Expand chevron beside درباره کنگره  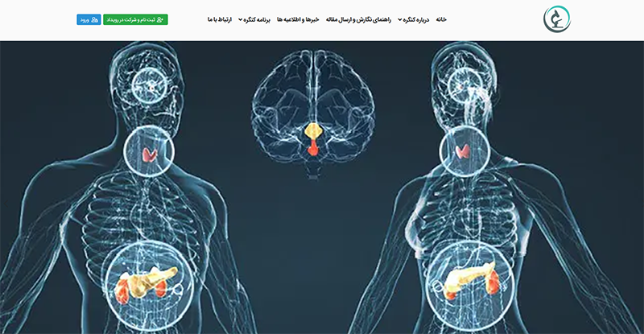point(399,20)
